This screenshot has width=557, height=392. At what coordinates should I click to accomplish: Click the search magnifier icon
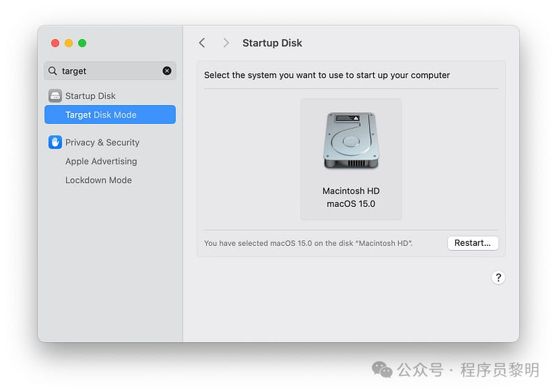pos(53,71)
